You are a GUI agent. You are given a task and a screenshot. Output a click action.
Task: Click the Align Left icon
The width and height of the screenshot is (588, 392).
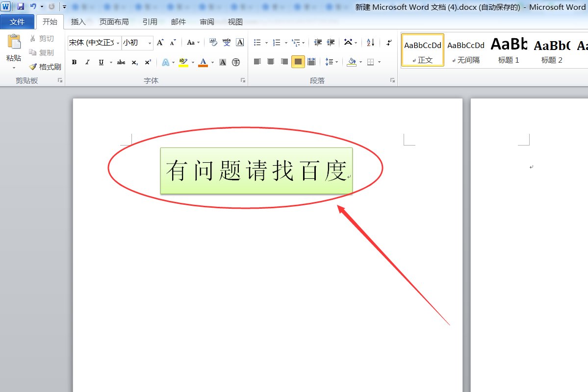(x=257, y=61)
